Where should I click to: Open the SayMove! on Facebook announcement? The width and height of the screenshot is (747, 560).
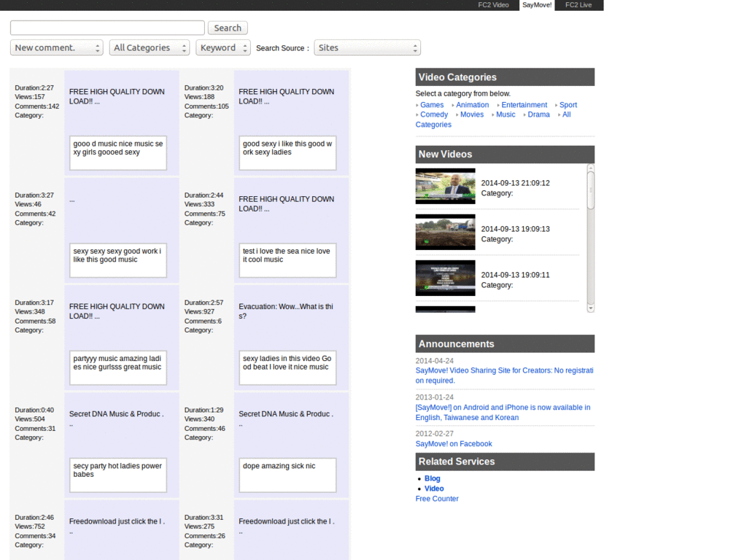454,443
